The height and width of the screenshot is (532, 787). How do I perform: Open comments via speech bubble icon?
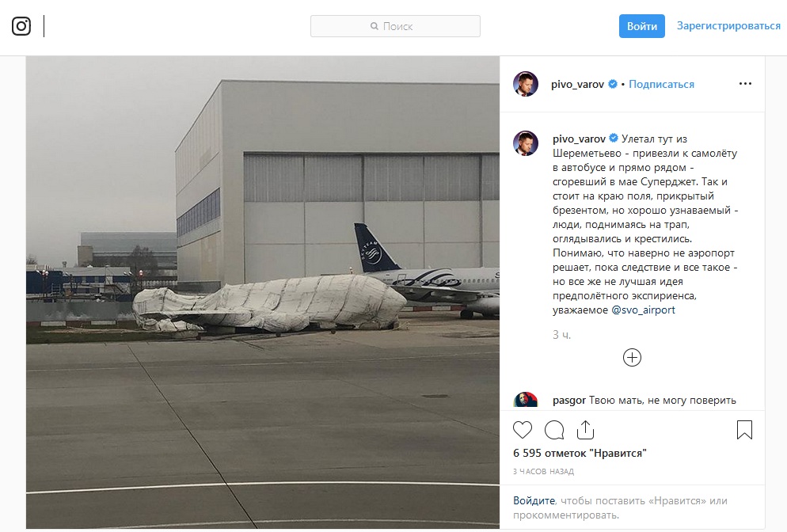(554, 430)
